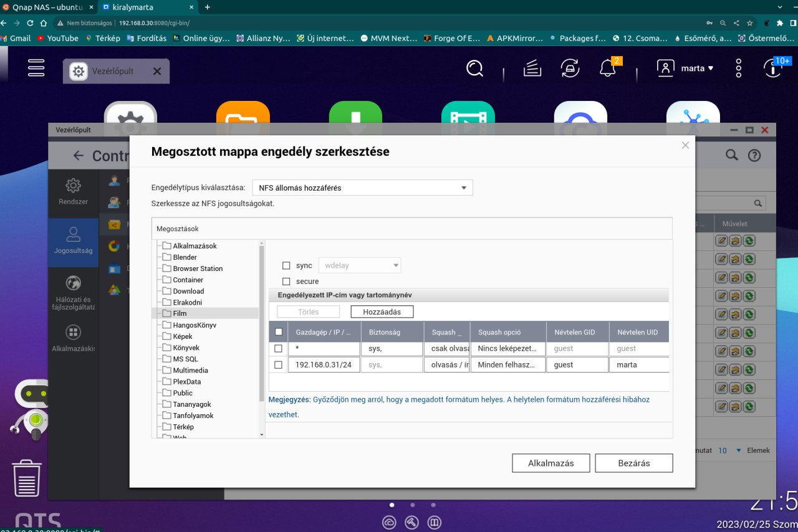Open the three-dot more options menu

[x=738, y=68]
